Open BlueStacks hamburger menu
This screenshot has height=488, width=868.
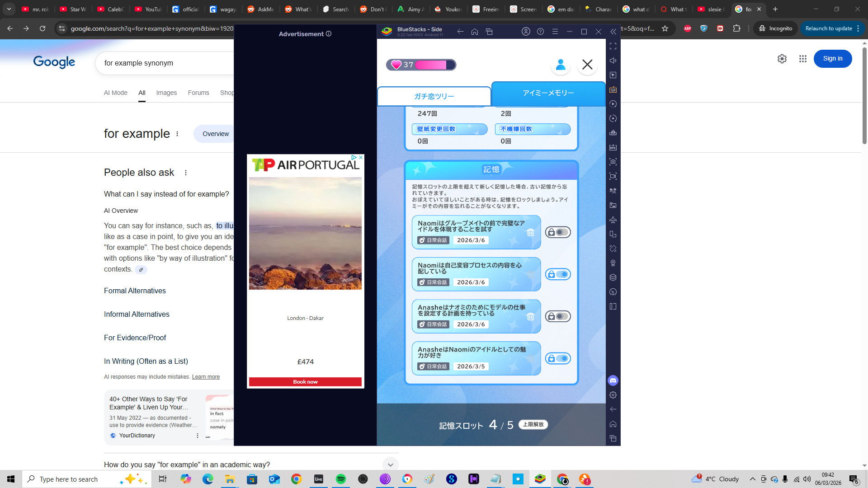click(x=555, y=32)
